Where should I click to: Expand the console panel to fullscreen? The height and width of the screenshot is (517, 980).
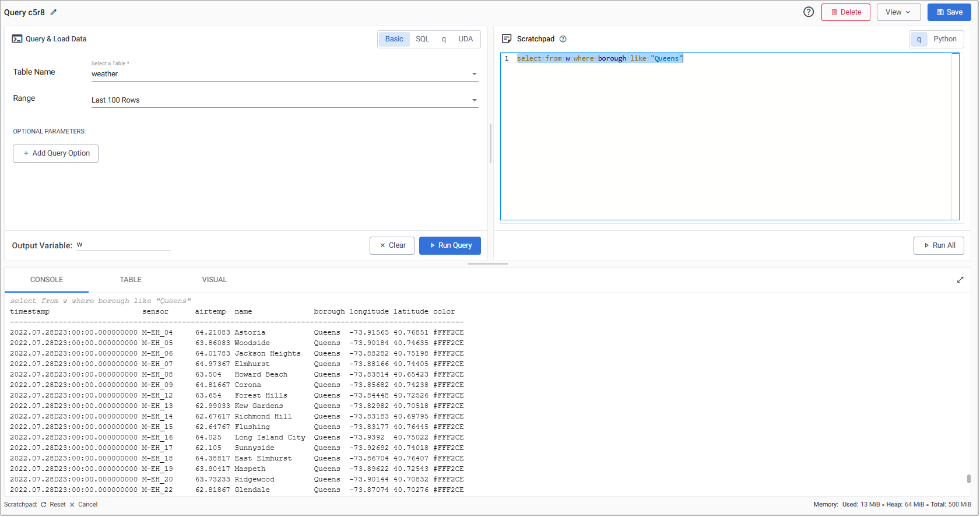pyautogui.click(x=960, y=280)
